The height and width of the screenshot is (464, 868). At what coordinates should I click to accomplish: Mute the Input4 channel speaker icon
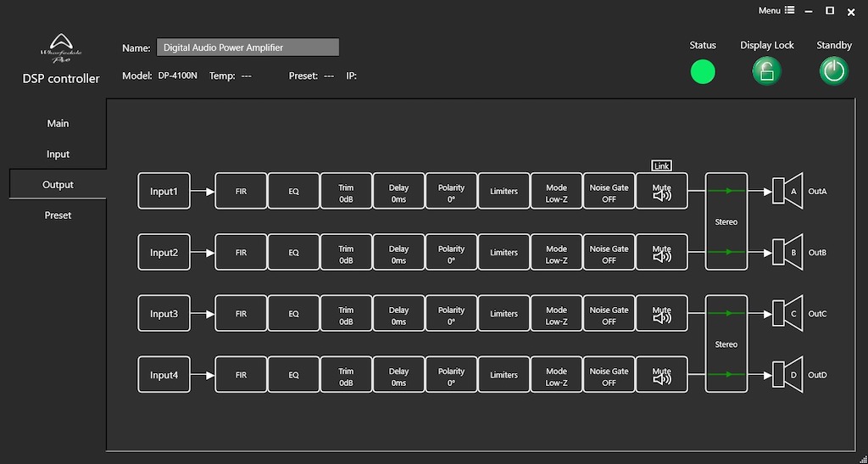pos(661,379)
